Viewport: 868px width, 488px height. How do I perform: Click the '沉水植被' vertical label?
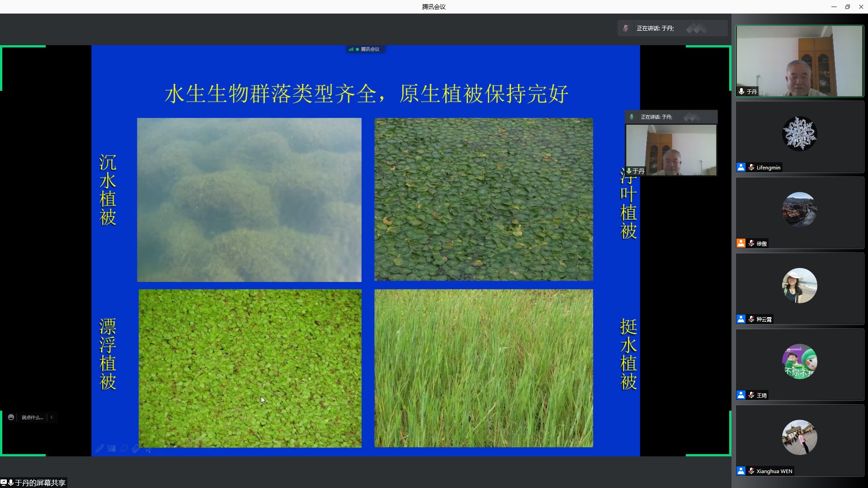coord(108,190)
